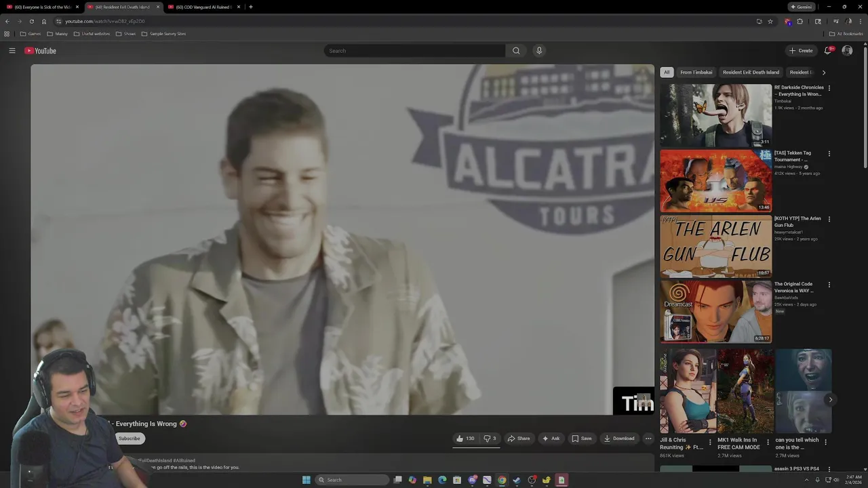The width and height of the screenshot is (868, 488).
Task: Select the All filter chip
Action: (x=667, y=73)
